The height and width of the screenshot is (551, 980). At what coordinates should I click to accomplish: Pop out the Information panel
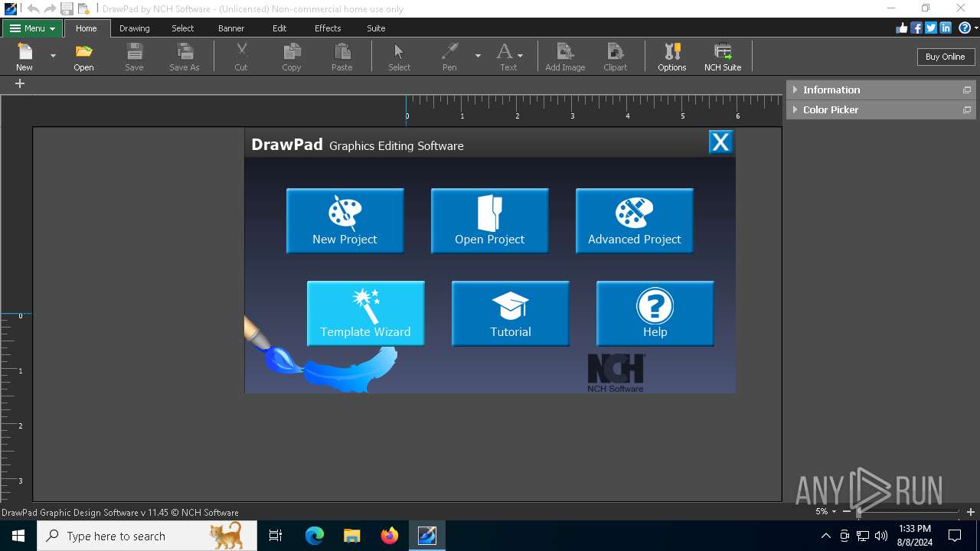(x=967, y=90)
